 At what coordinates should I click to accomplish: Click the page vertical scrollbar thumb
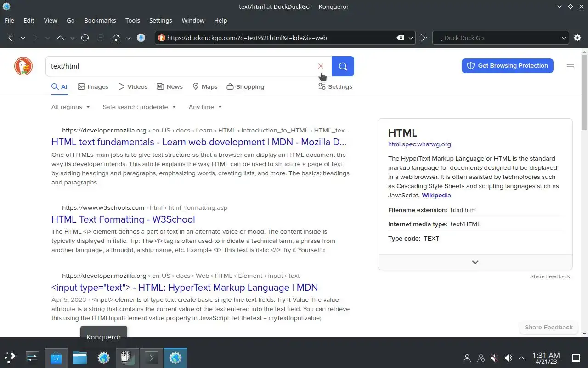(584, 92)
